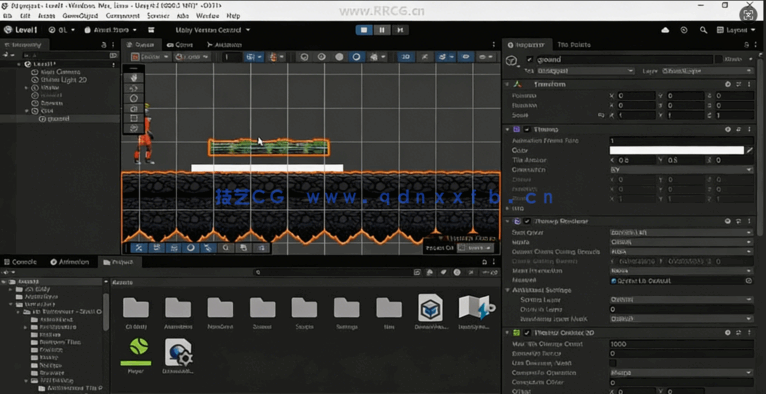This screenshot has height=394, width=766.
Task: Toggle the Static checkbox
Action: pos(718,60)
